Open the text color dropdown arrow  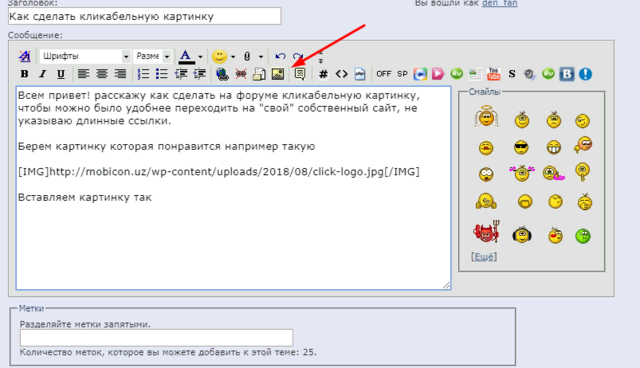[x=200, y=57]
